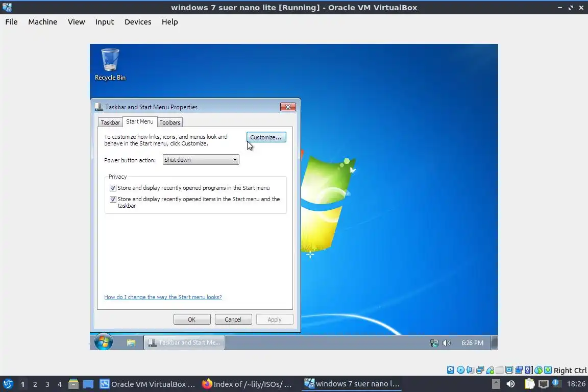Click the disabled Apply button
588x392 pixels.
click(x=275, y=320)
